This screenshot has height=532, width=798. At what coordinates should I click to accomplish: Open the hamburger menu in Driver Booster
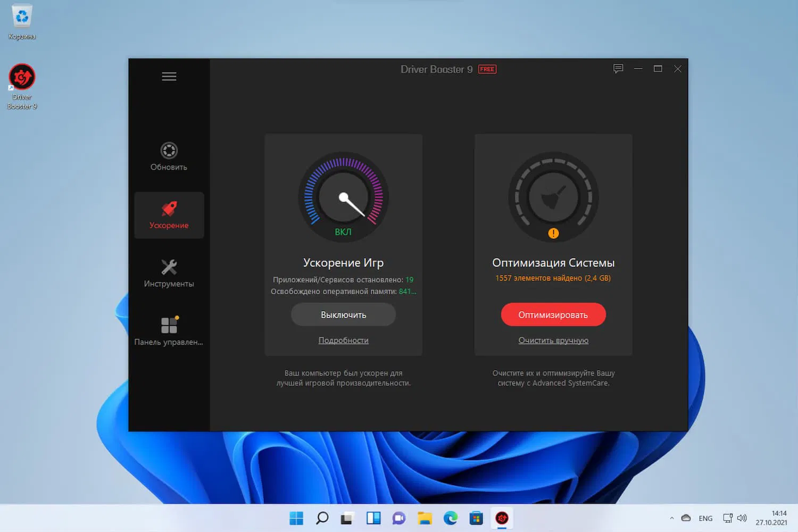(169, 77)
